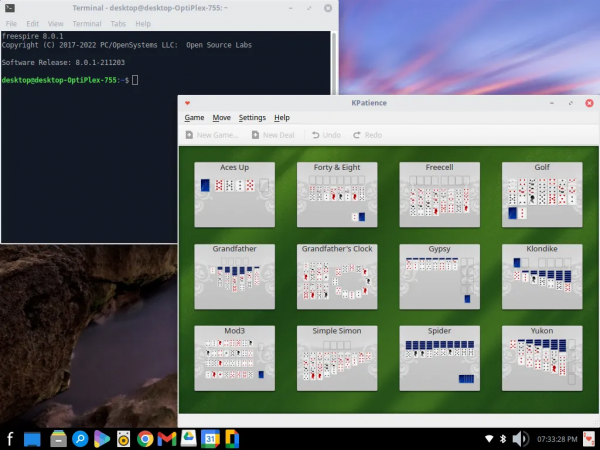Select the Golf solitaire game
This screenshot has width=600, height=450.
pos(542,194)
